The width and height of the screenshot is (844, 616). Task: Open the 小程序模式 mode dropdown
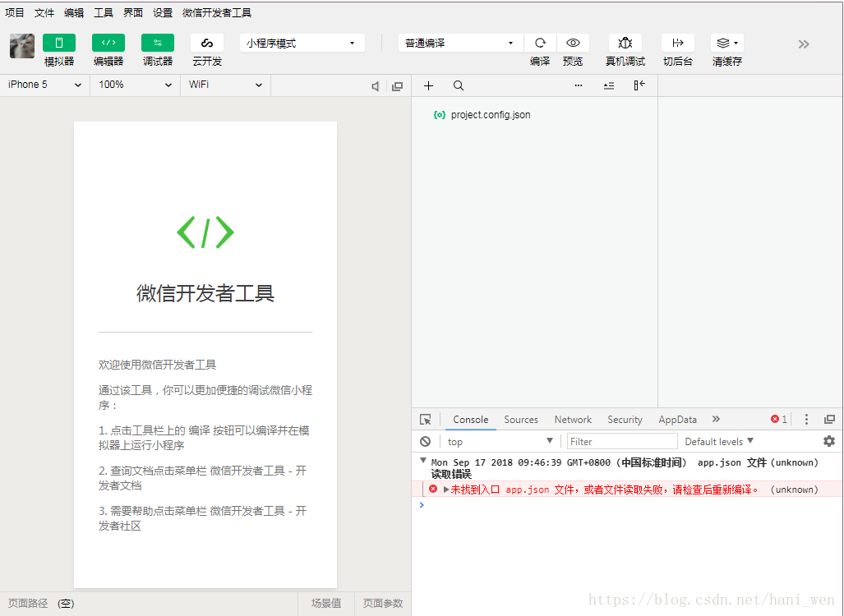(x=302, y=43)
